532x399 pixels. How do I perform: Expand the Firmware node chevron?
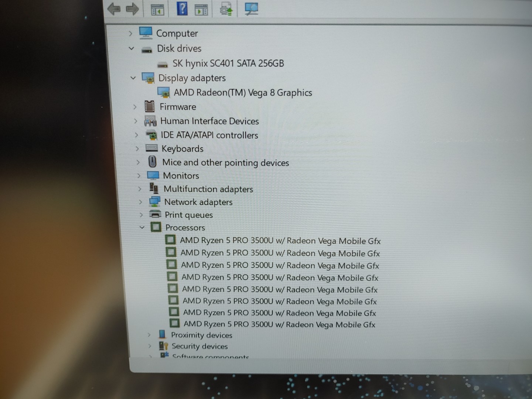coord(135,107)
